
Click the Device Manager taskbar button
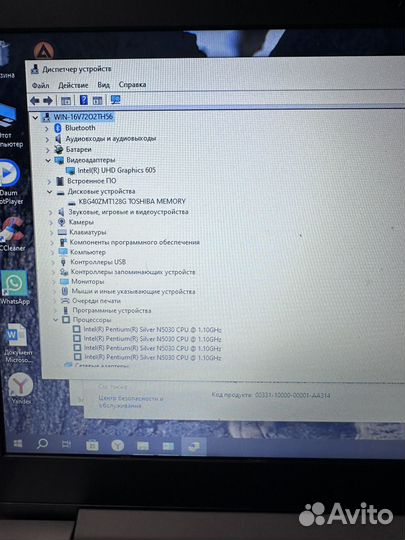pyautogui.click(x=194, y=446)
